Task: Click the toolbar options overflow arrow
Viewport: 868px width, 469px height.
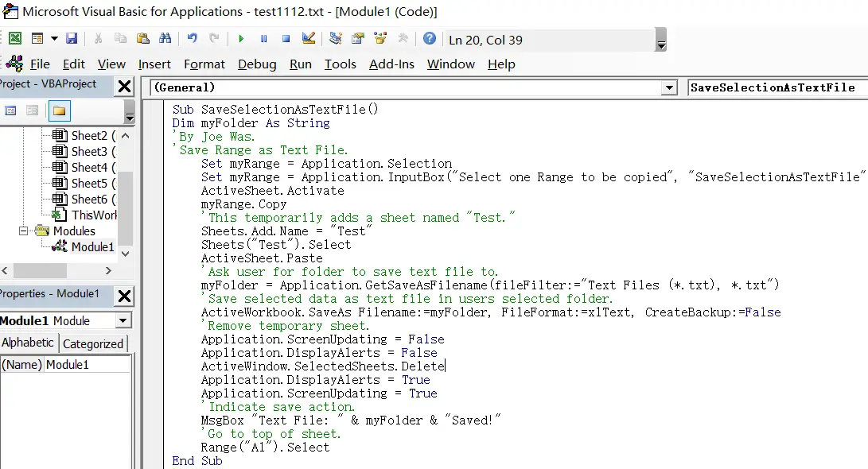Action: (660, 40)
